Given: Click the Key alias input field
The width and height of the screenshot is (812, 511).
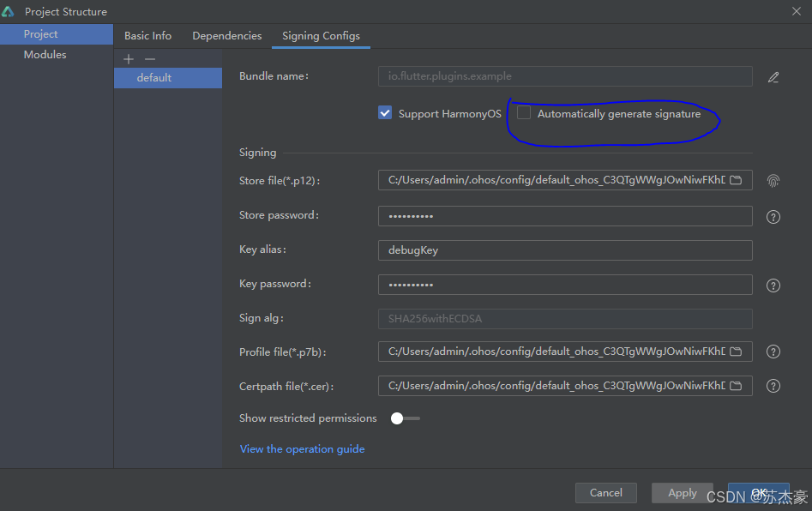Looking at the screenshot, I should (565, 249).
